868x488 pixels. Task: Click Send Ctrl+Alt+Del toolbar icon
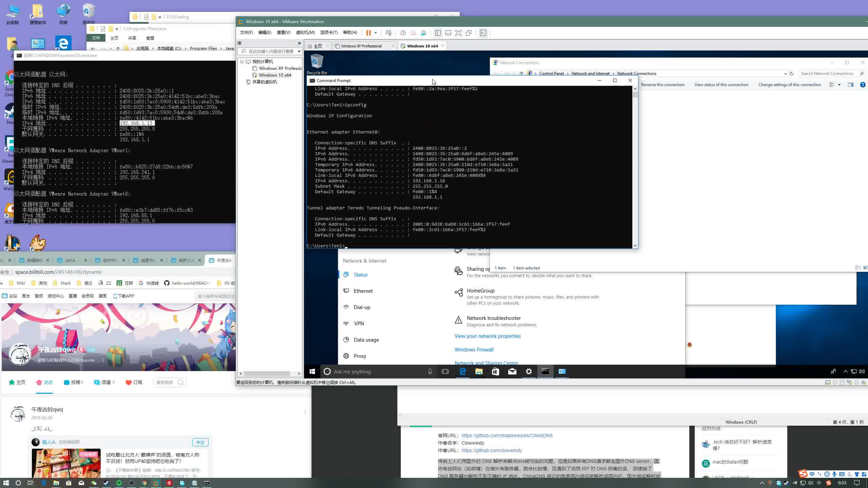point(389,33)
